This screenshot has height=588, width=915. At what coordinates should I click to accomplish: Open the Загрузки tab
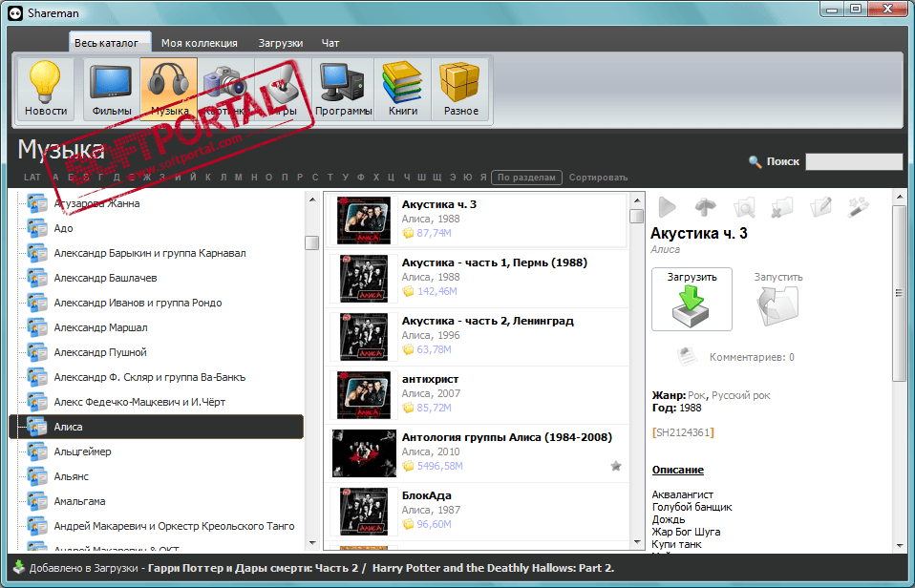tap(281, 43)
